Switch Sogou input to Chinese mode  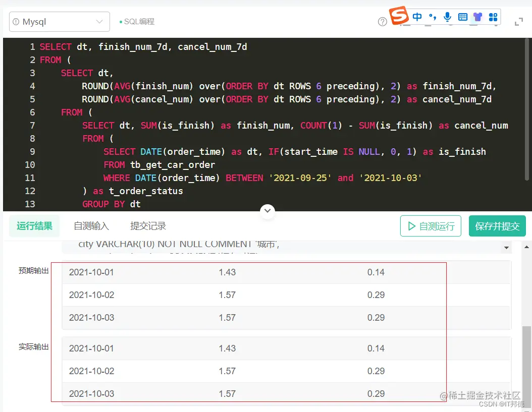coord(417,17)
